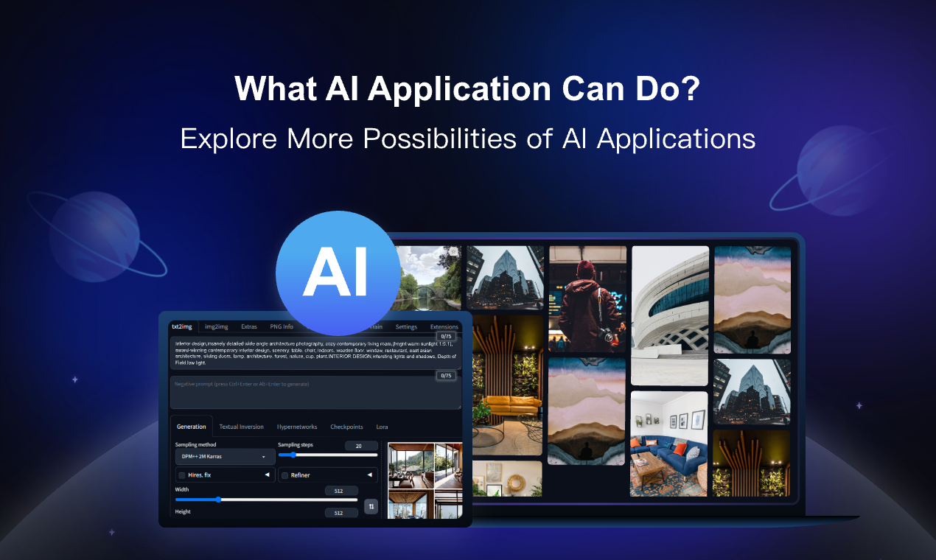Switch to the txt2img tab
Screen dimensions: 936x560
coord(181,326)
